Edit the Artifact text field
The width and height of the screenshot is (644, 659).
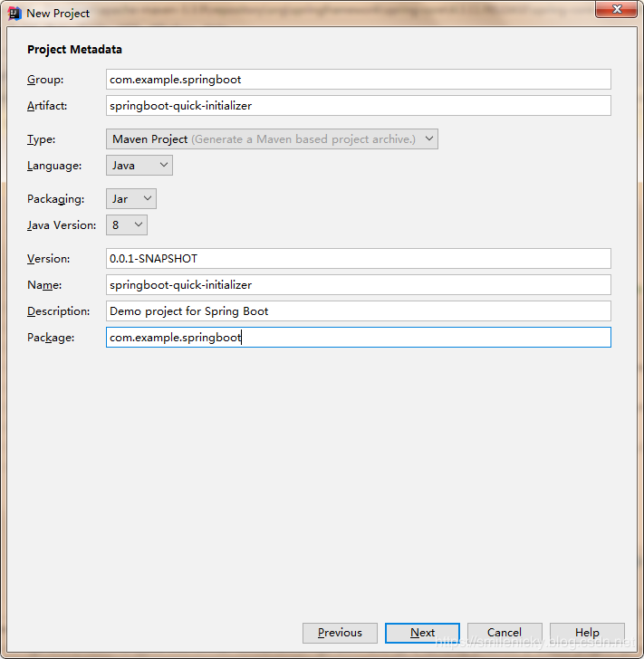tap(359, 106)
